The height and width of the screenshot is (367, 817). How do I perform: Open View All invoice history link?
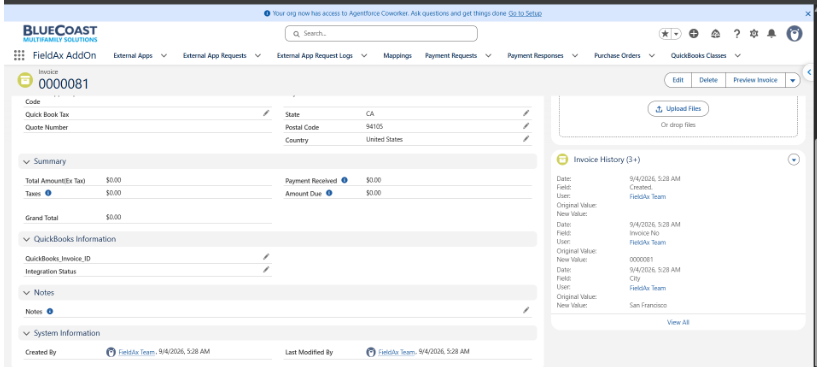click(678, 322)
